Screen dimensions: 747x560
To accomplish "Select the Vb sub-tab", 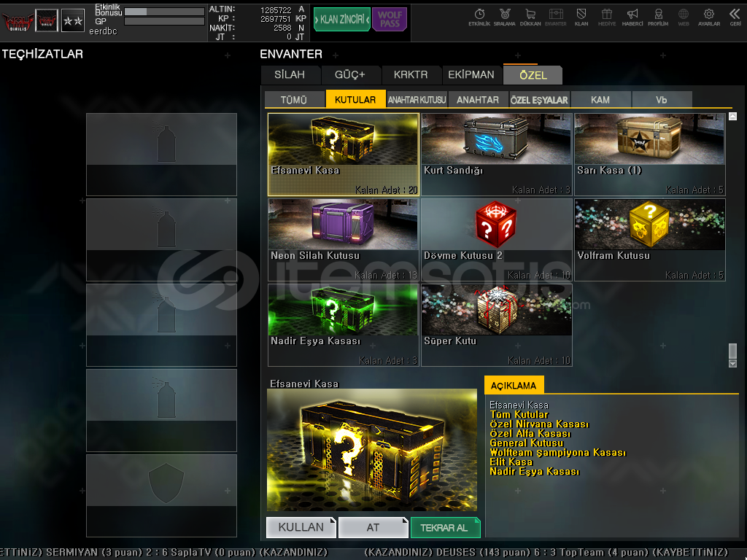I will tap(661, 99).
